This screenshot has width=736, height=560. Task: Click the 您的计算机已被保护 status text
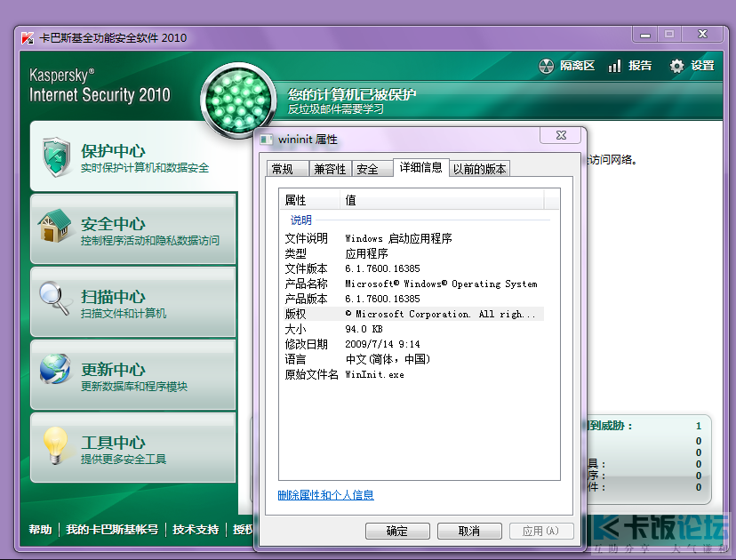click(x=352, y=94)
